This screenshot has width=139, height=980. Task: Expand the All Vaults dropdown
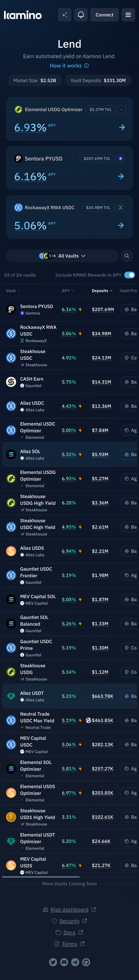62,256
